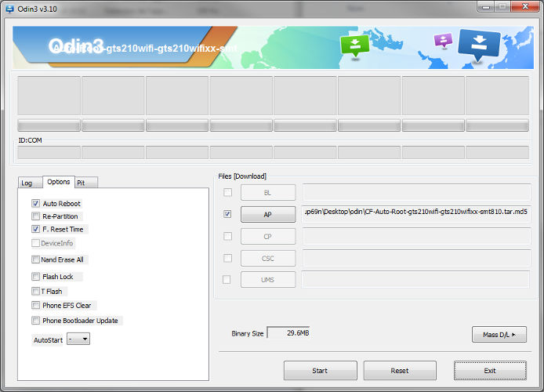Viewport: 544px width, 392px height.
Task: Minimize the Odin3 window
Action: tap(486, 7)
